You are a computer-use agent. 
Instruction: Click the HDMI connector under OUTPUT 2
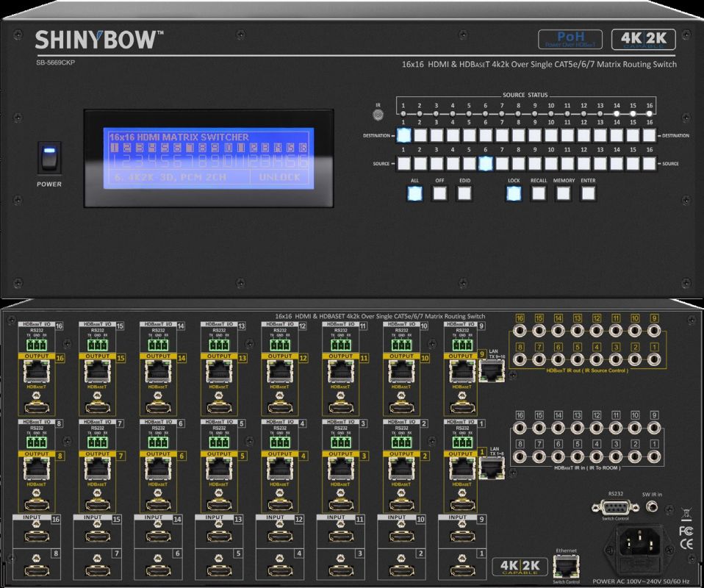coord(401,506)
